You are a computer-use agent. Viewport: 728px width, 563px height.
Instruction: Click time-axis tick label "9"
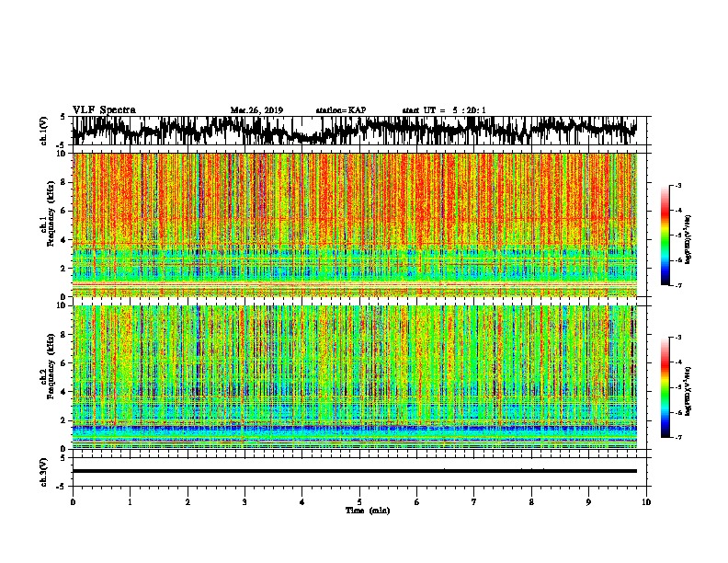pos(588,502)
